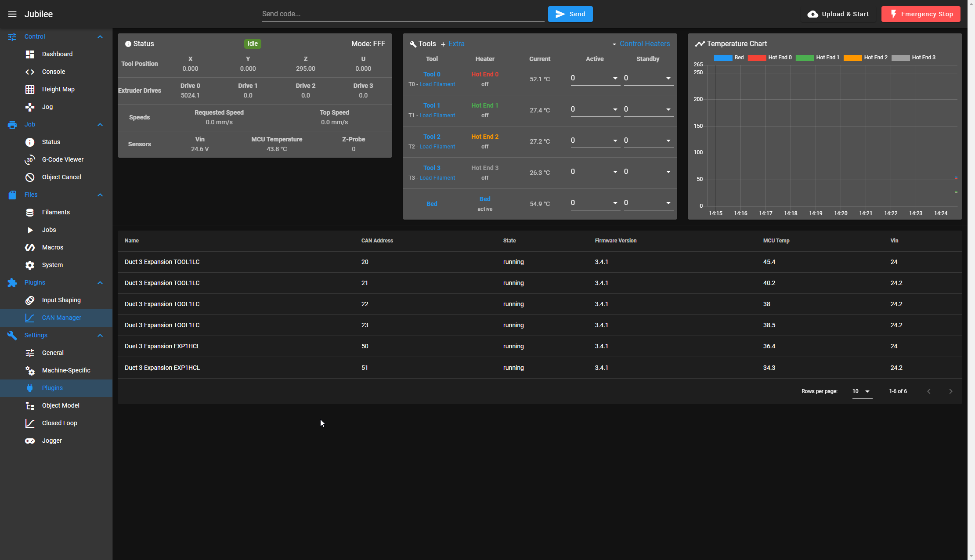This screenshot has height=560, width=975.
Task: Click the Jog gamepad icon
Action: point(30,107)
